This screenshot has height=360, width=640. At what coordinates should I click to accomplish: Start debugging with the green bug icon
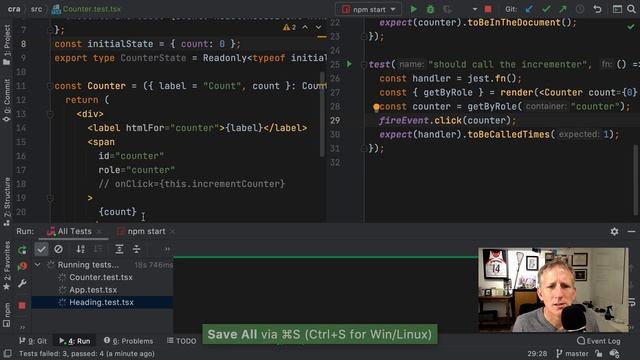[x=430, y=9]
